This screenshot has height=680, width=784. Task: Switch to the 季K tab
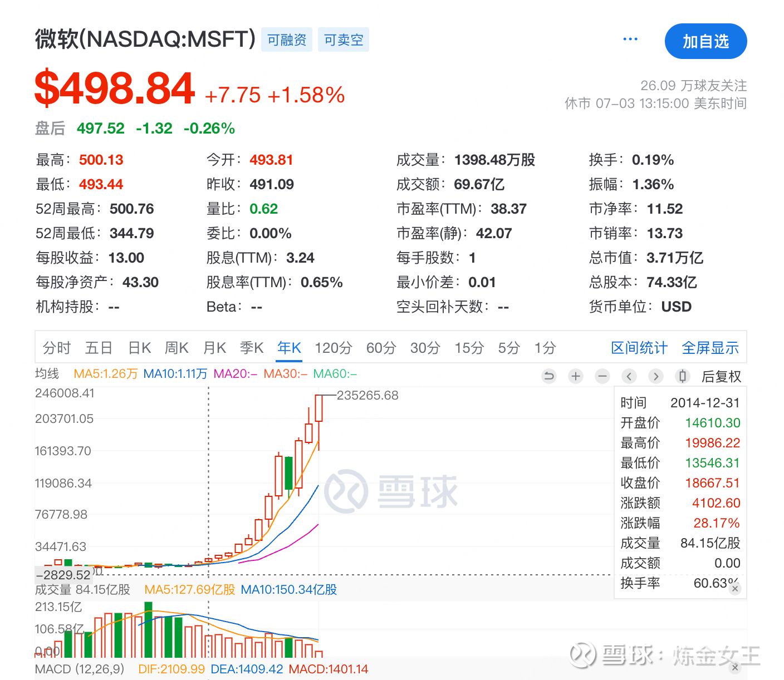(252, 348)
